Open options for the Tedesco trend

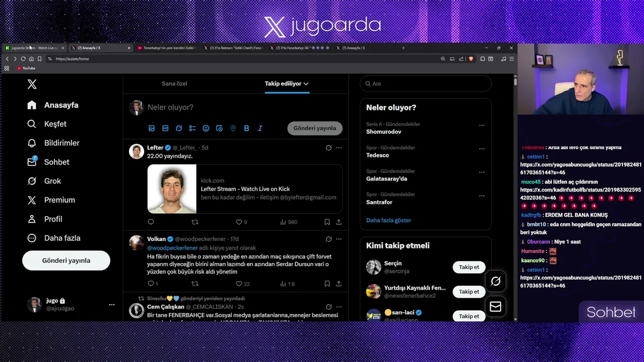pyautogui.click(x=481, y=149)
